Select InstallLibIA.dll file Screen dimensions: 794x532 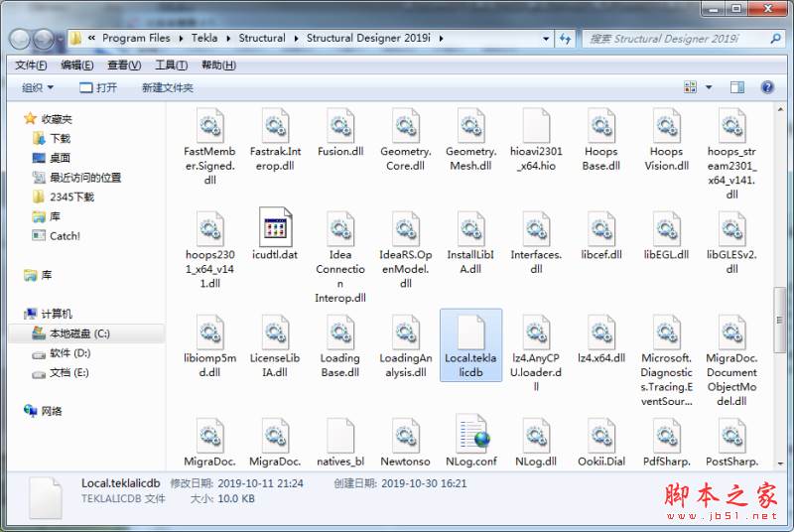tap(470, 243)
